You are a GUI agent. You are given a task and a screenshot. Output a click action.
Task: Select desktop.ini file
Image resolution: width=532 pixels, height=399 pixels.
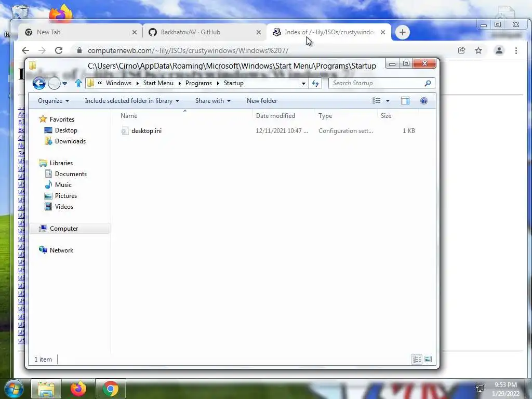point(146,130)
